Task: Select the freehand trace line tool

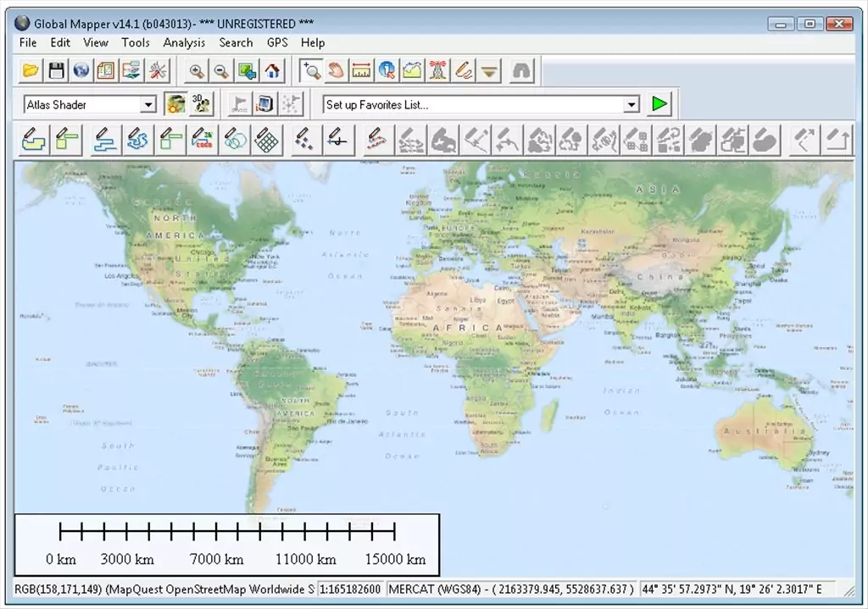Action: [x=137, y=140]
